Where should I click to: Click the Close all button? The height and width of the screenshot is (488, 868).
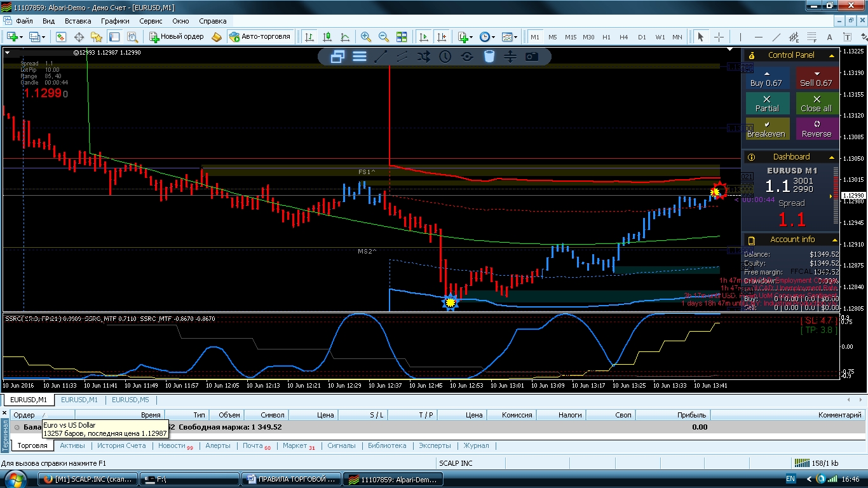[x=817, y=104]
